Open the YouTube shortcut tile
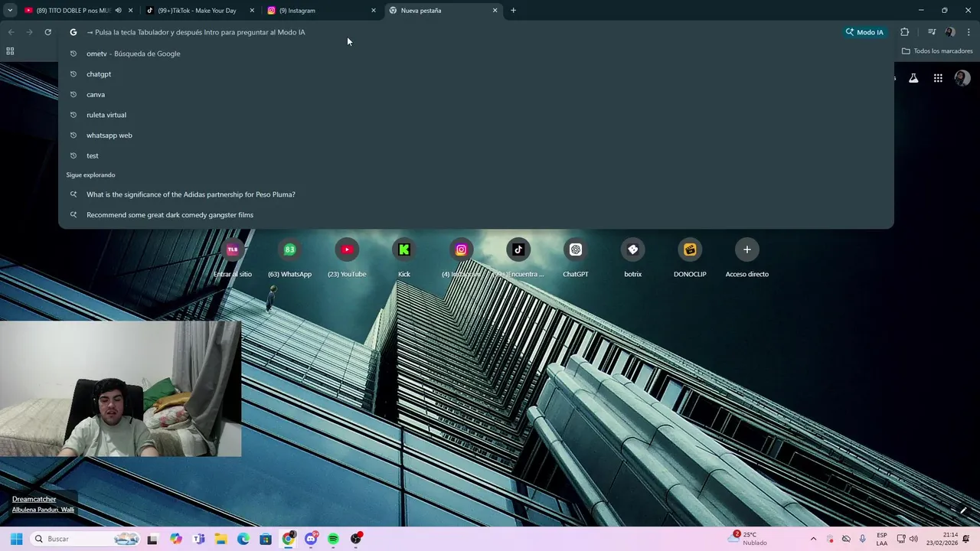 point(347,258)
